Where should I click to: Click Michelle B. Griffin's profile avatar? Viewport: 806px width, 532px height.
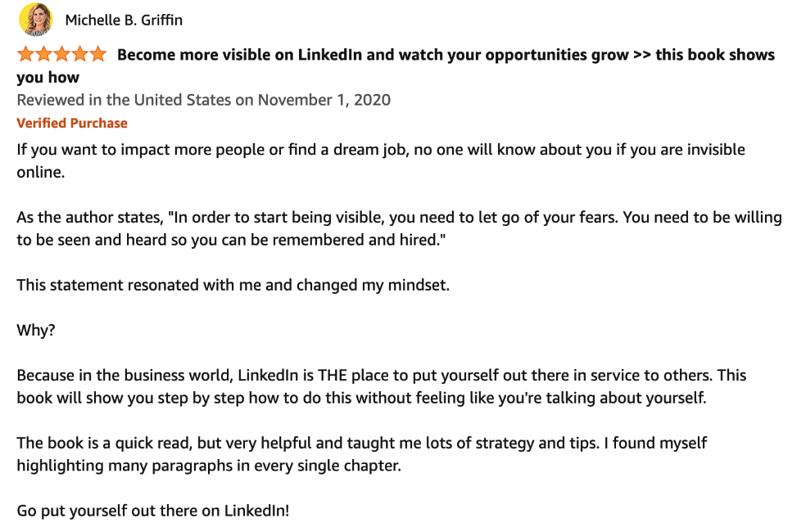click(34, 20)
